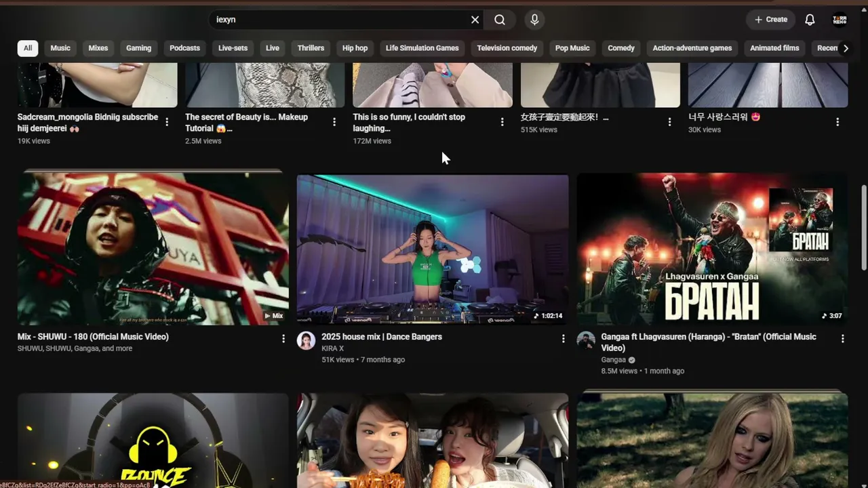Open the 女孩子壹定要動起來 short thumbnail
Viewport: 868px width, 488px height.
(600, 85)
